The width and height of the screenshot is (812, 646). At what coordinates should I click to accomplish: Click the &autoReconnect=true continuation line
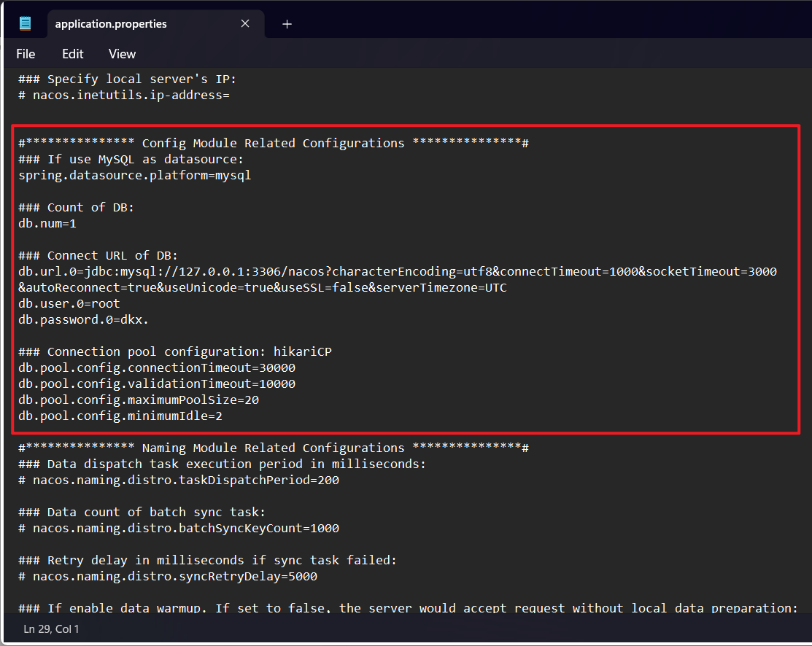point(263,288)
